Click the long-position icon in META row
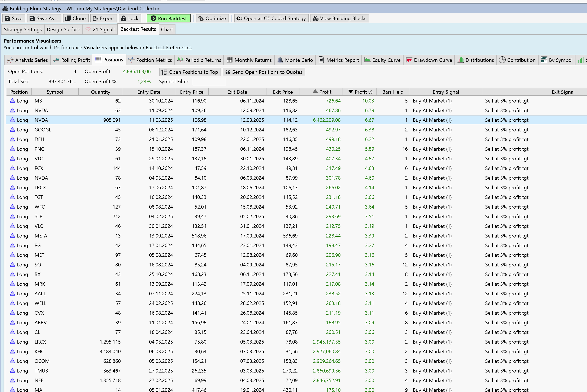This screenshot has height=392, width=587. (x=12, y=235)
